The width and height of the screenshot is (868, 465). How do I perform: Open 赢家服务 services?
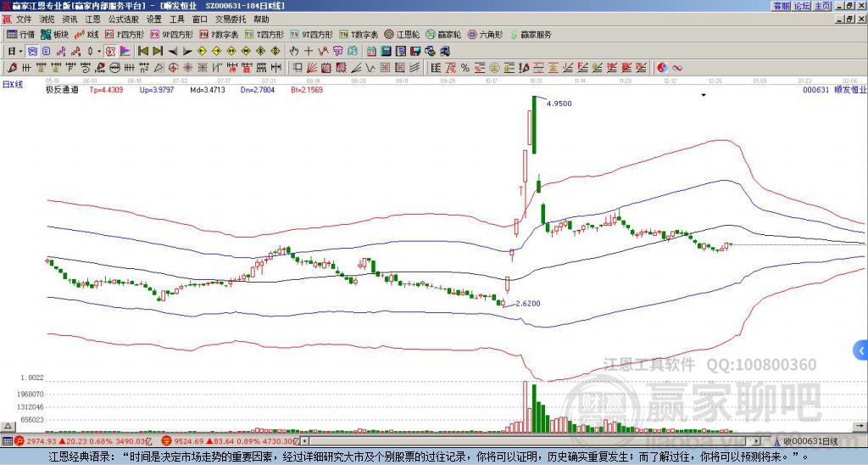coord(531,34)
